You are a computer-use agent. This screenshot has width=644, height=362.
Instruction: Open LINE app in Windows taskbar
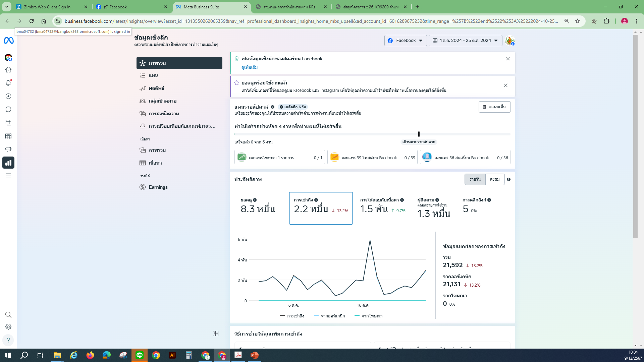[140, 355]
